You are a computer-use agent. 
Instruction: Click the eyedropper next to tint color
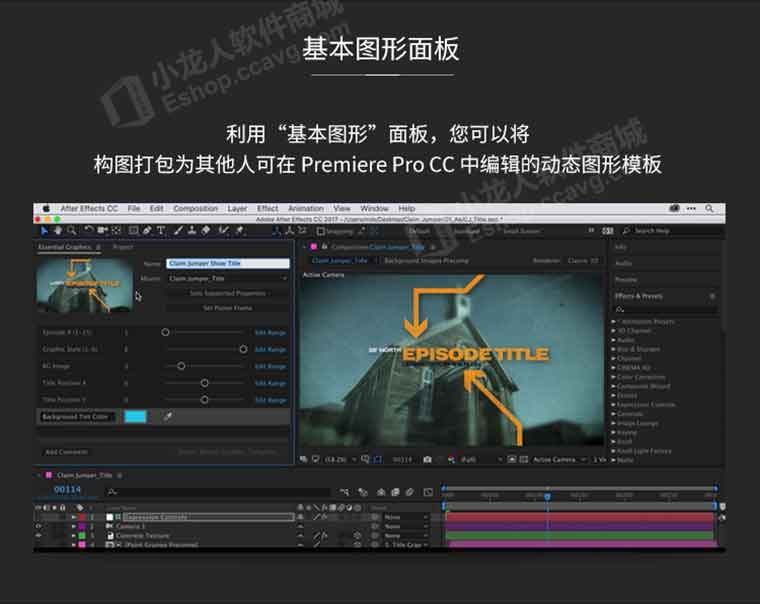167,416
